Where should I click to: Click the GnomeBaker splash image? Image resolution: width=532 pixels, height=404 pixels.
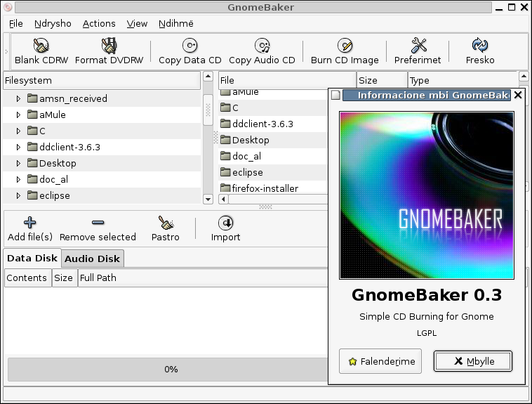click(x=427, y=195)
